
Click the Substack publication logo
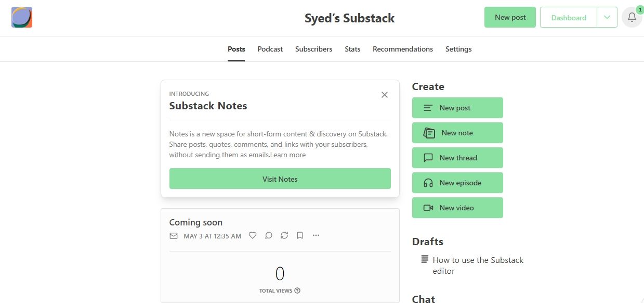21,17
